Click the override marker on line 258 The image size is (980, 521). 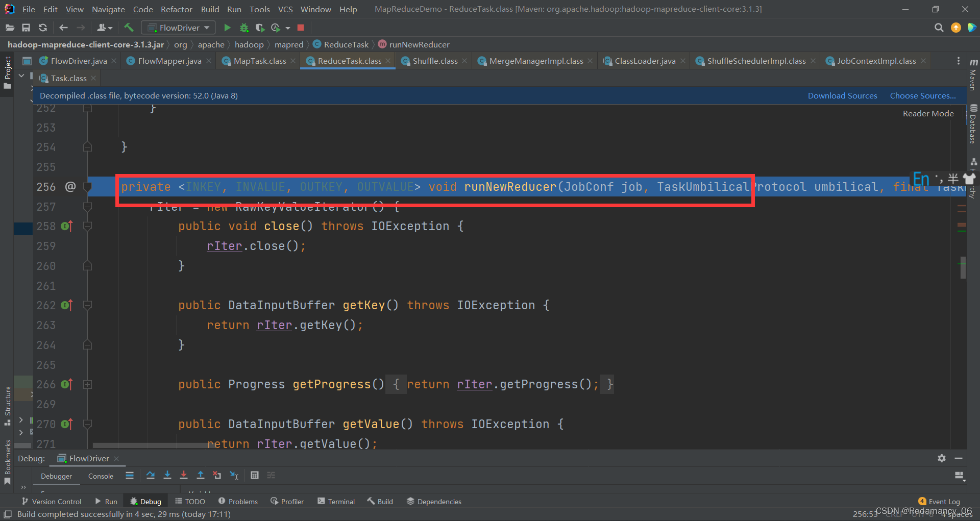click(67, 226)
